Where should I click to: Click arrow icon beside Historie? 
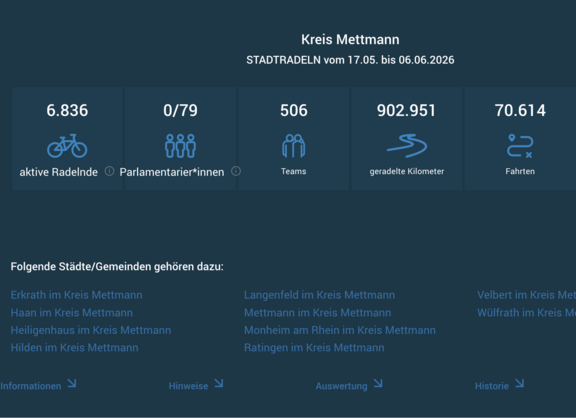click(520, 383)
